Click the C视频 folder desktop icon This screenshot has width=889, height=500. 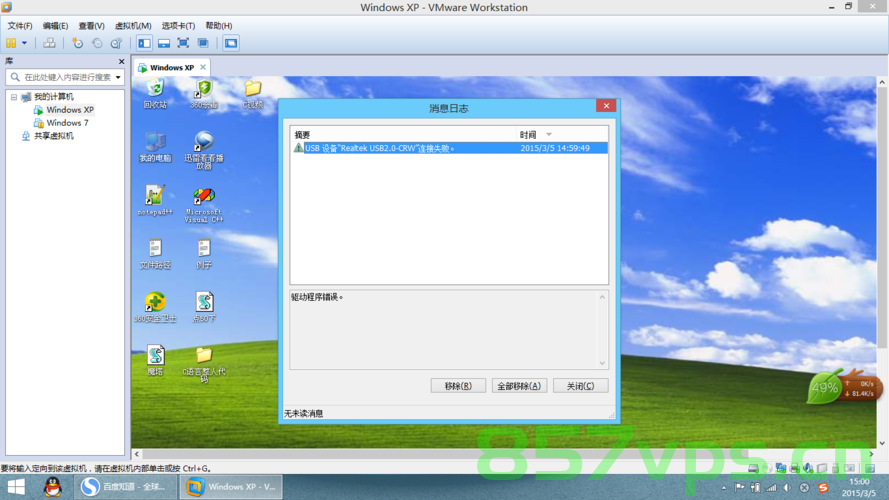253,94
